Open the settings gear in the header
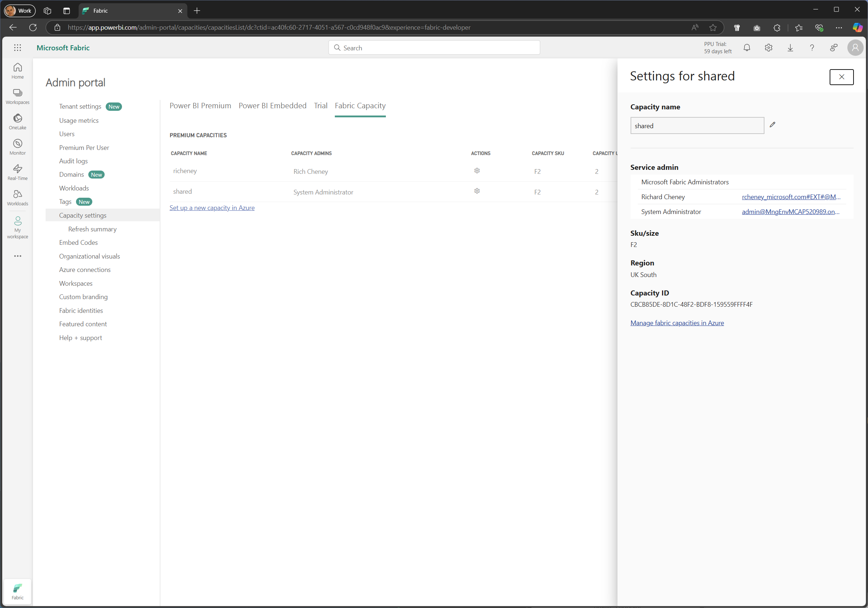 pyautogui.click(x=768, y=48)
